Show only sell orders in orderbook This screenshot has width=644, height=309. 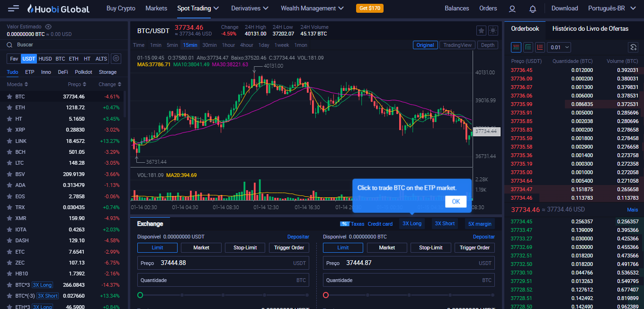point(540,47)
